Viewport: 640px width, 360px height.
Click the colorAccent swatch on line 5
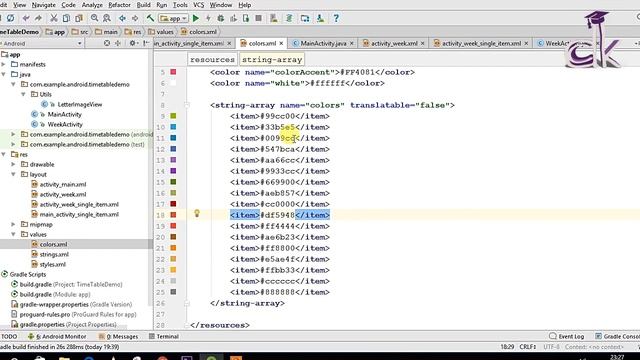173,72
